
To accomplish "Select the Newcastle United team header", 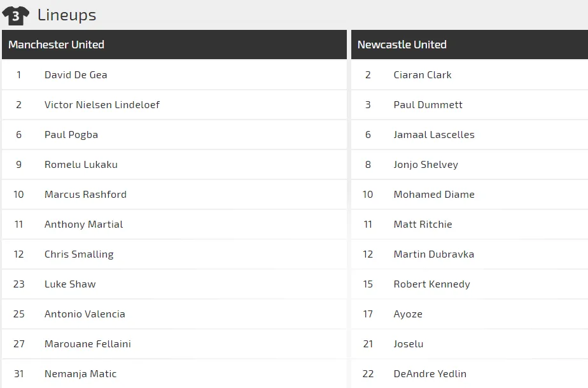I will (402, 45).
